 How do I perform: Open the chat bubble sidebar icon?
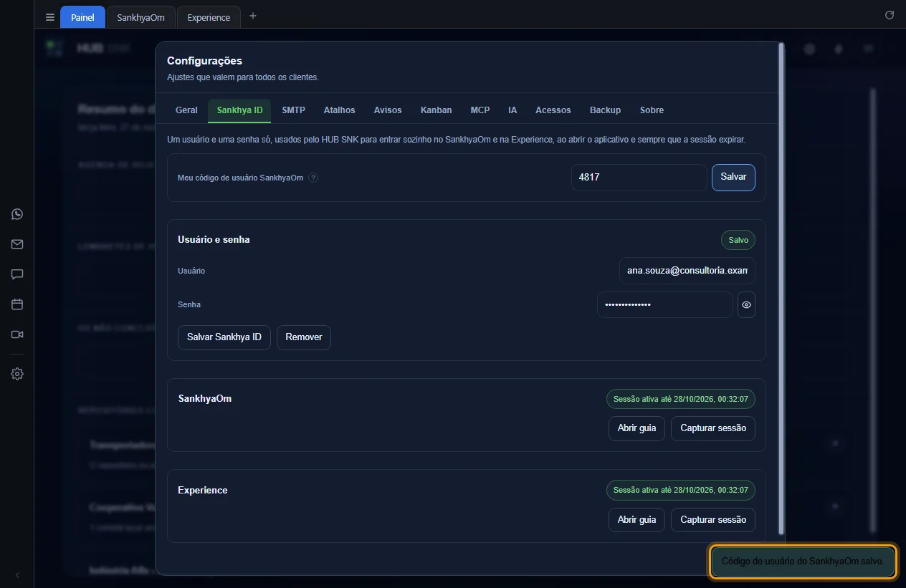(x=17, y=274)
